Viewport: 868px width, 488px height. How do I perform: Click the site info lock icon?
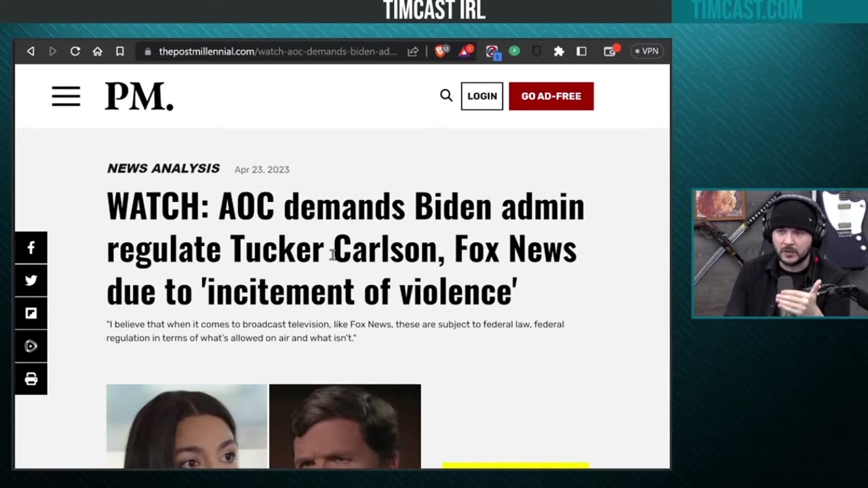[x=148, y=52]
